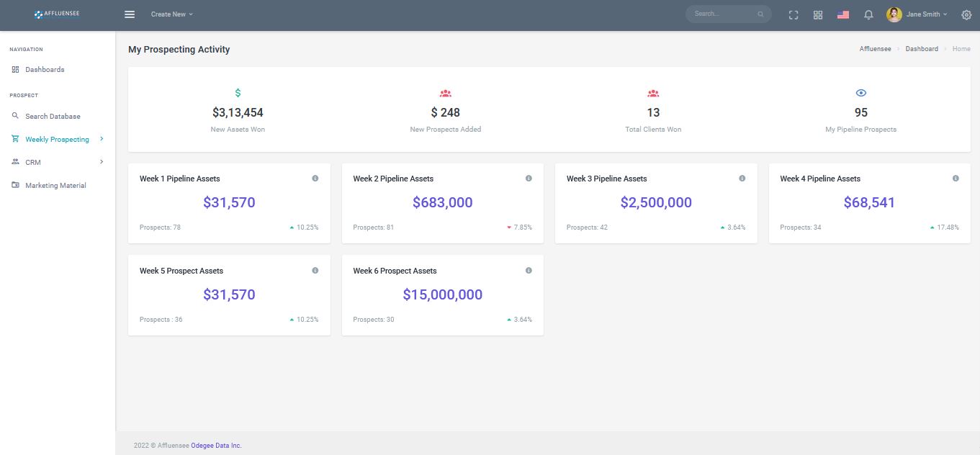Toggle the hamburger sidebar menu icon
This screenshot has width=980, height=455.
(130, 14)
